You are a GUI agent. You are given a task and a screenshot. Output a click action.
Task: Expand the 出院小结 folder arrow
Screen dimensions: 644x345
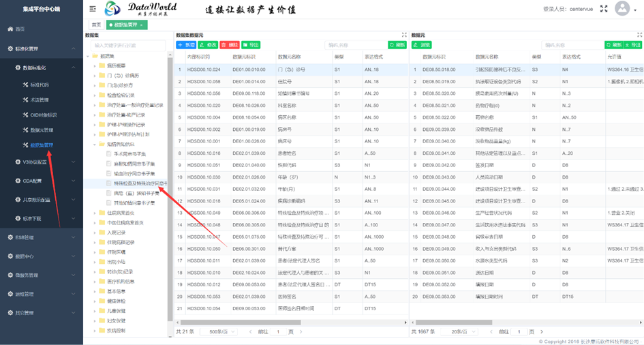tap(95, 262)
